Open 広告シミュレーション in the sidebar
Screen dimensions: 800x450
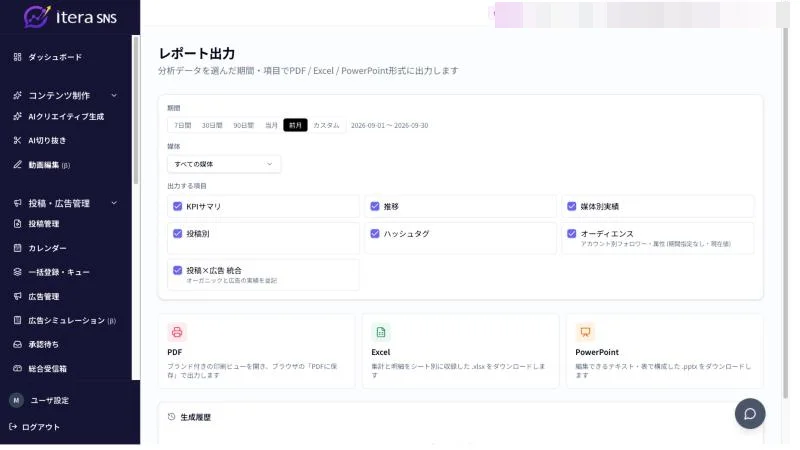[x=72, y=320]
